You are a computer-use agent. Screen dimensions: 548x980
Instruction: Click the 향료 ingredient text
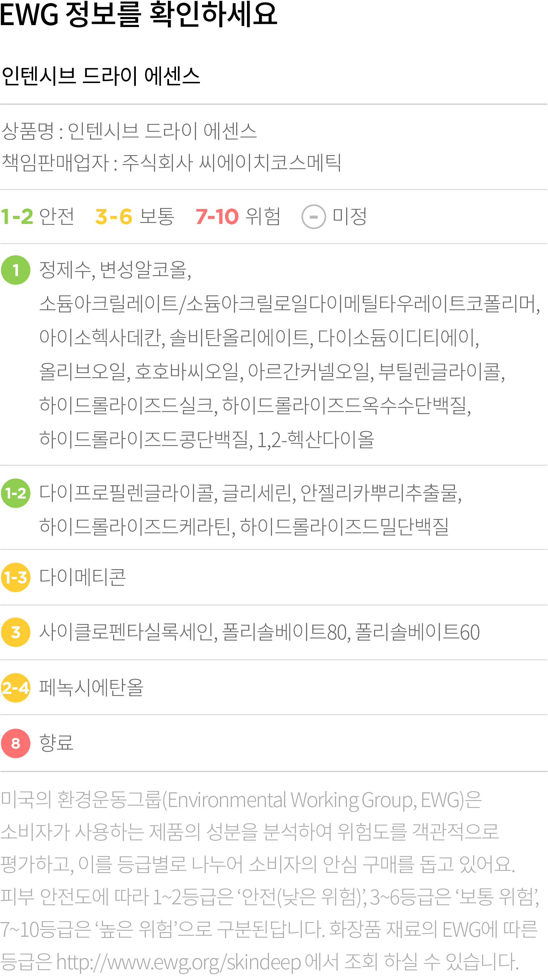[x=56, y=743]
